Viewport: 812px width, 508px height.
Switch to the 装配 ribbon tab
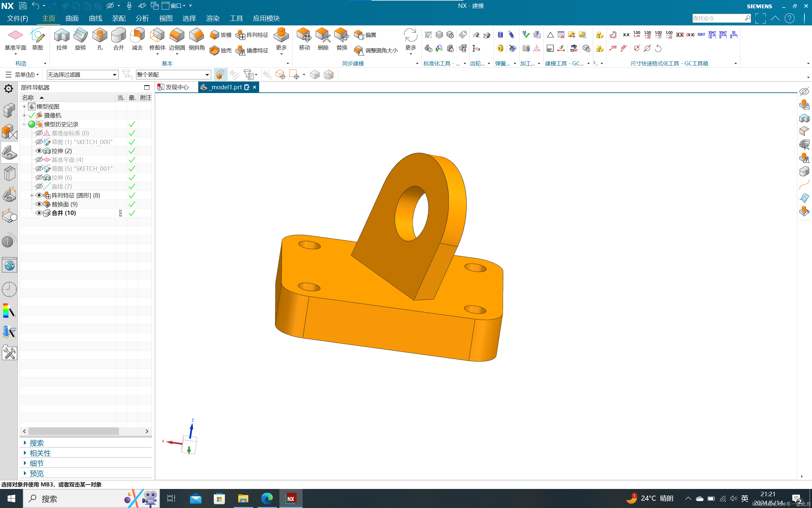click(119, 18)
